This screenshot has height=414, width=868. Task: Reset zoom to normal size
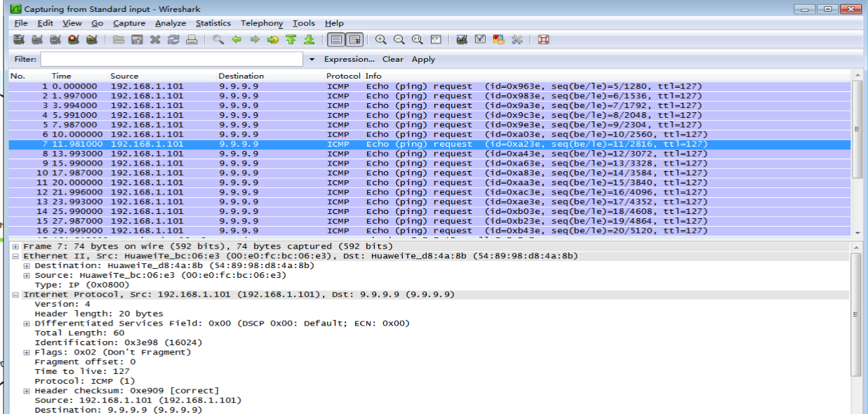click(x=418, y=40)
